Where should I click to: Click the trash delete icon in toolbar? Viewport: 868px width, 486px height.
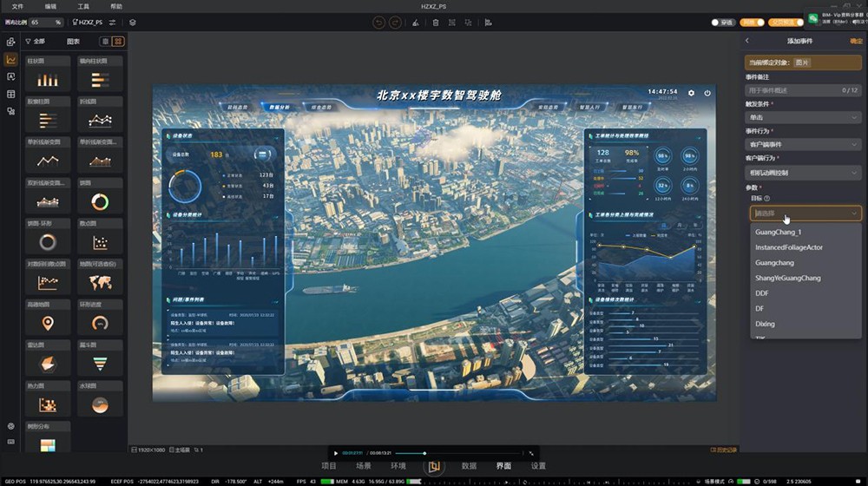click(435, 22)
